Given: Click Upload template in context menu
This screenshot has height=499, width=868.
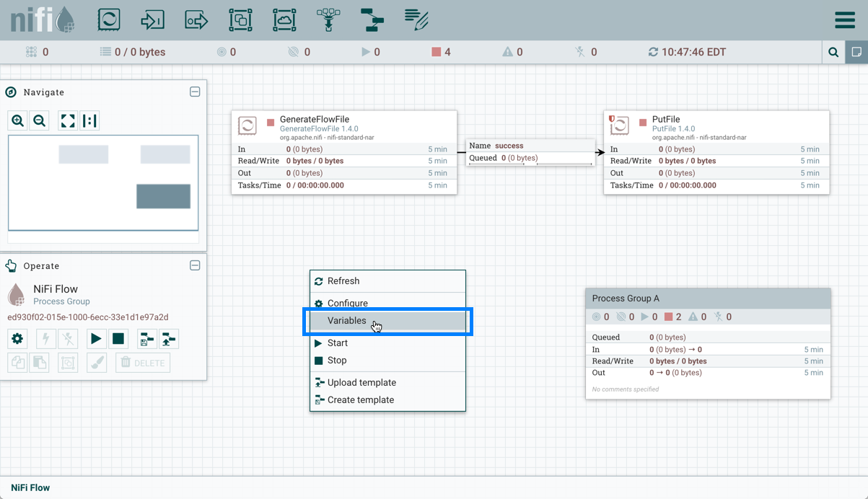Looking at the screenshot, I should tap(361, 383).
